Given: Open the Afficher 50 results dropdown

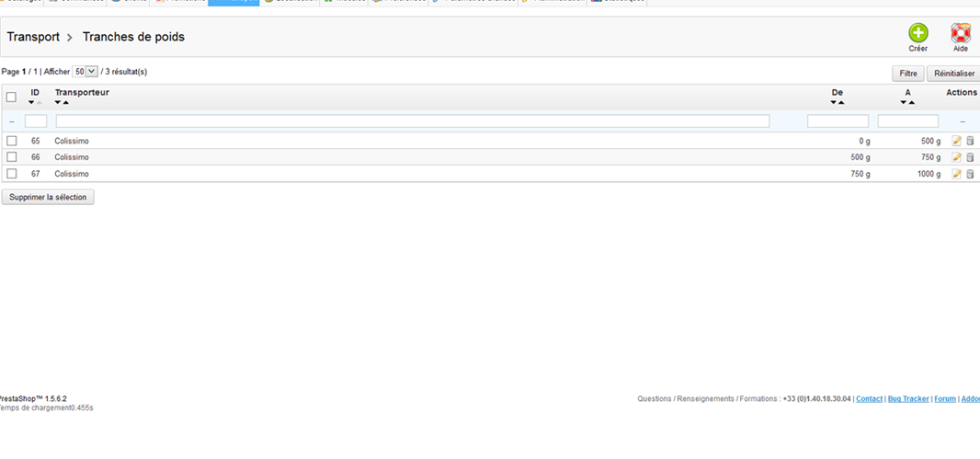Looking at the screenshot, I should [85, 72].
